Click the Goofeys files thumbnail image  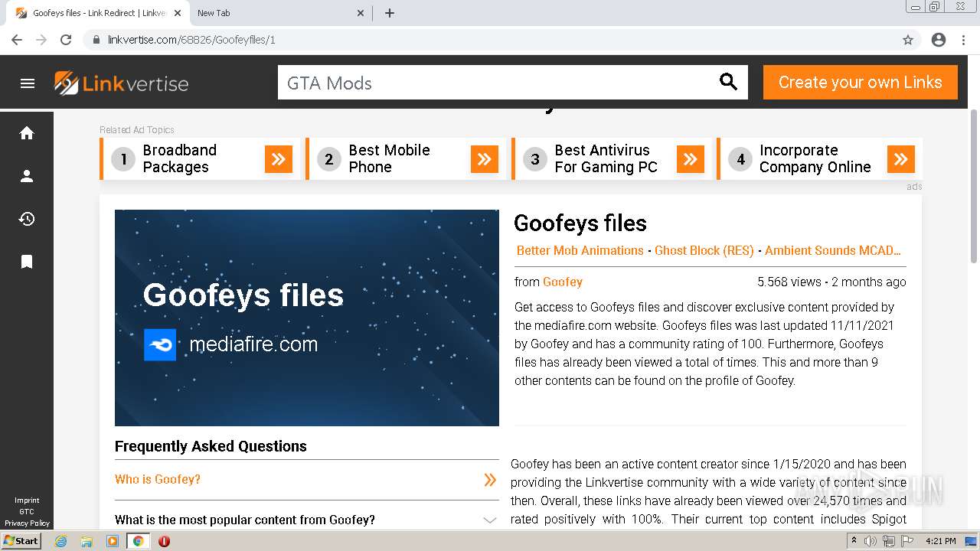pos(307,318)
